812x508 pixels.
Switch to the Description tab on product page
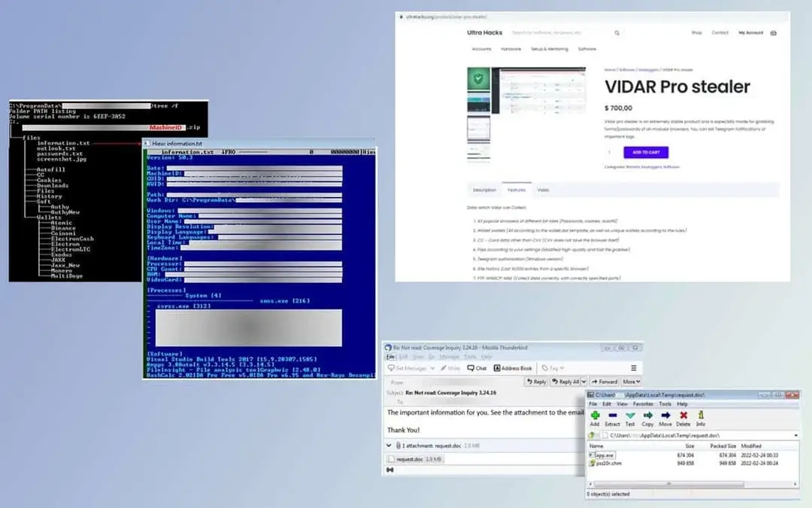point(484,190)
